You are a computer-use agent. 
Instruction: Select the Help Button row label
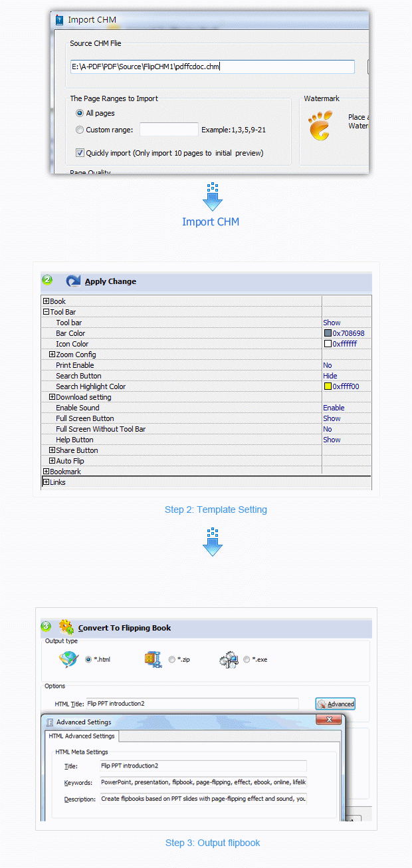[74, 440]
